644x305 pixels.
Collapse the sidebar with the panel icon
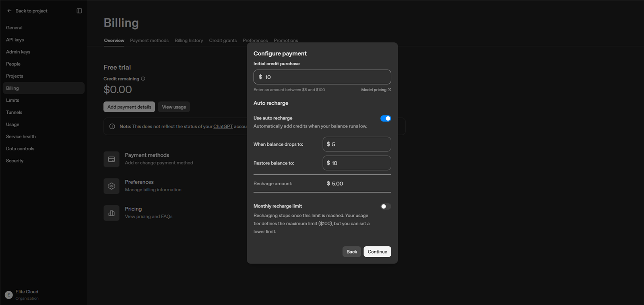[79, 11]
